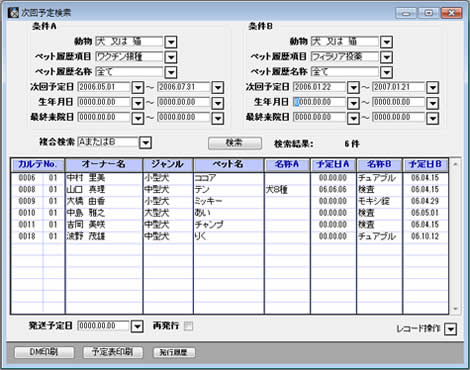Click 条件B 次回予定日 field 2006.01.22
This screenshot has height=370, width=470.
[319, 87]
